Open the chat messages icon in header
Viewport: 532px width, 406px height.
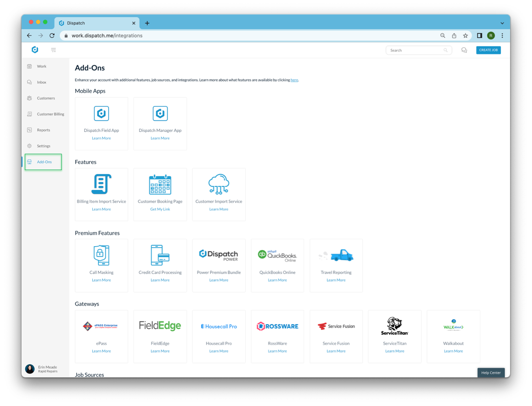tap(464, 50)
